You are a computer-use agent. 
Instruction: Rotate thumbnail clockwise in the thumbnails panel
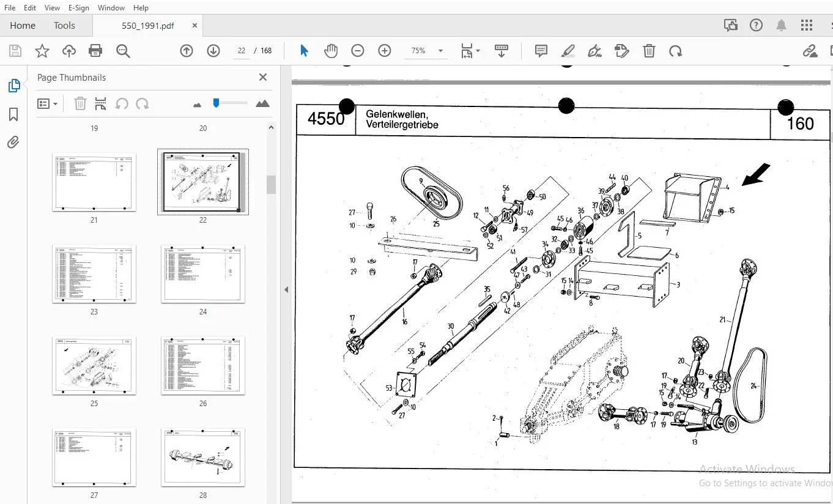(x=143, y=103)
